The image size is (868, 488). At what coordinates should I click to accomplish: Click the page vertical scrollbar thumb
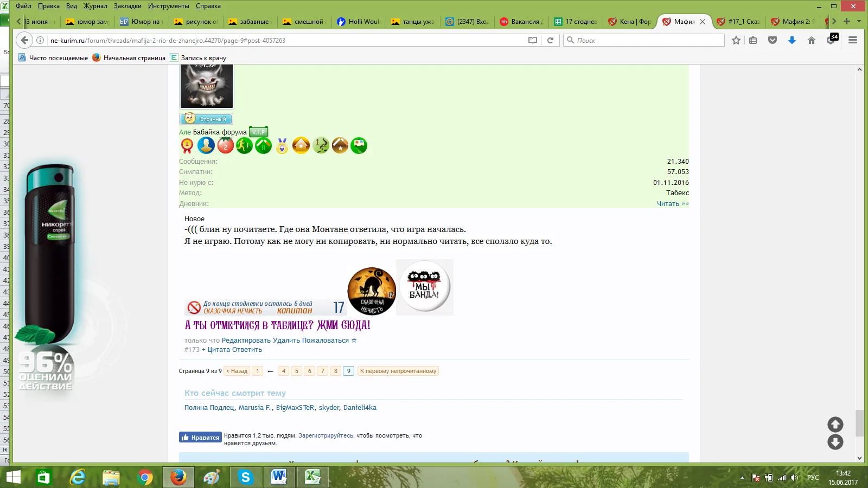(859, 423)
